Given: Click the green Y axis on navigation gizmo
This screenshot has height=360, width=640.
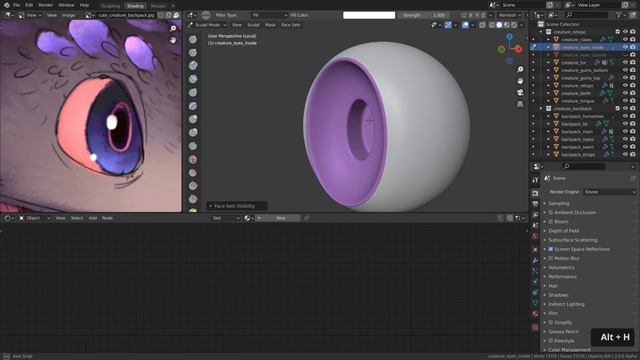Looking at the screenshot, I should (502, 49).
